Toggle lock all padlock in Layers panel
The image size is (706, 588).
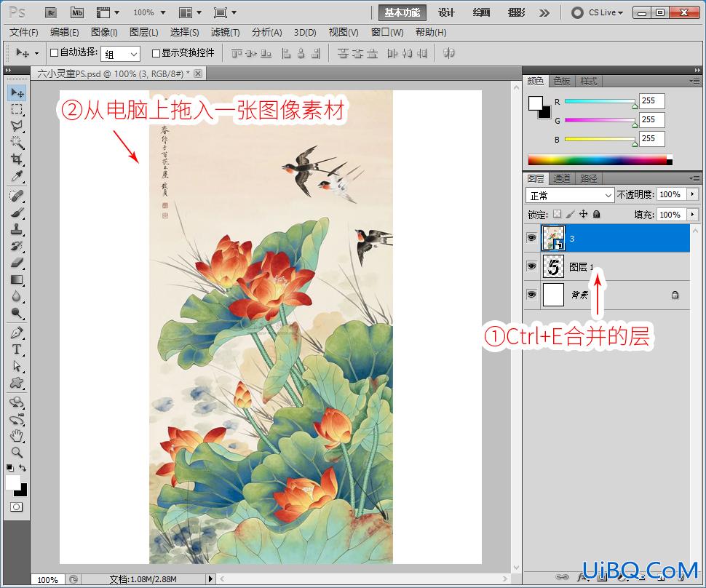point(597,214)
